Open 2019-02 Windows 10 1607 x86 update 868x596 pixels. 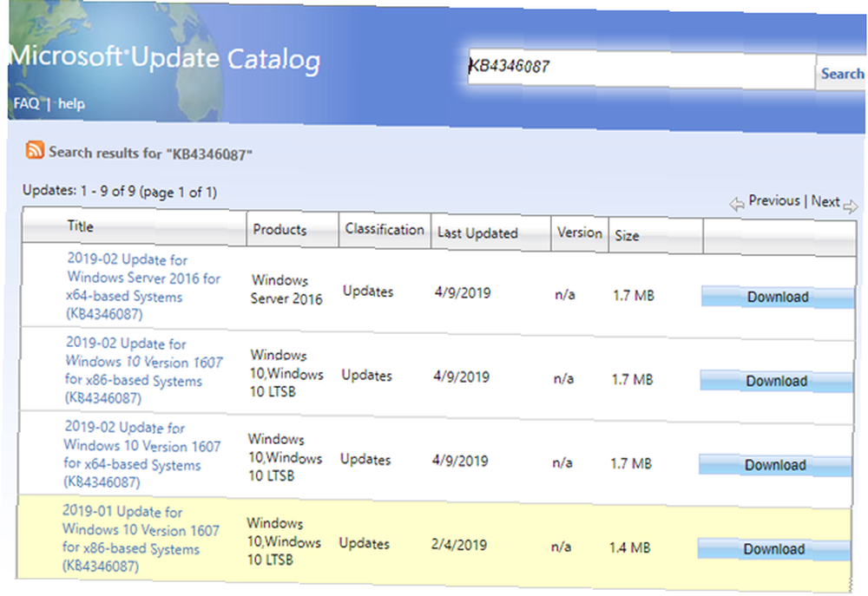click(143, 370)
